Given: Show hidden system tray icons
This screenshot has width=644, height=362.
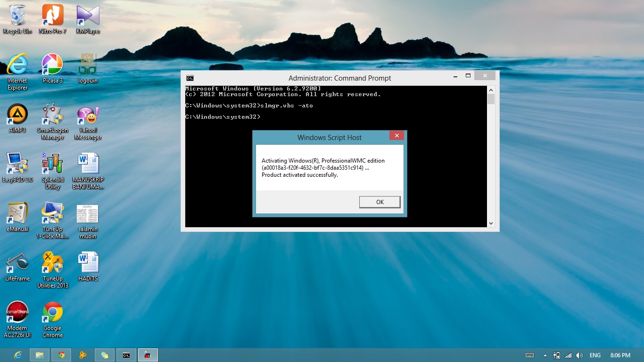Looking at the screenshot, I should (x=545, y=355).
